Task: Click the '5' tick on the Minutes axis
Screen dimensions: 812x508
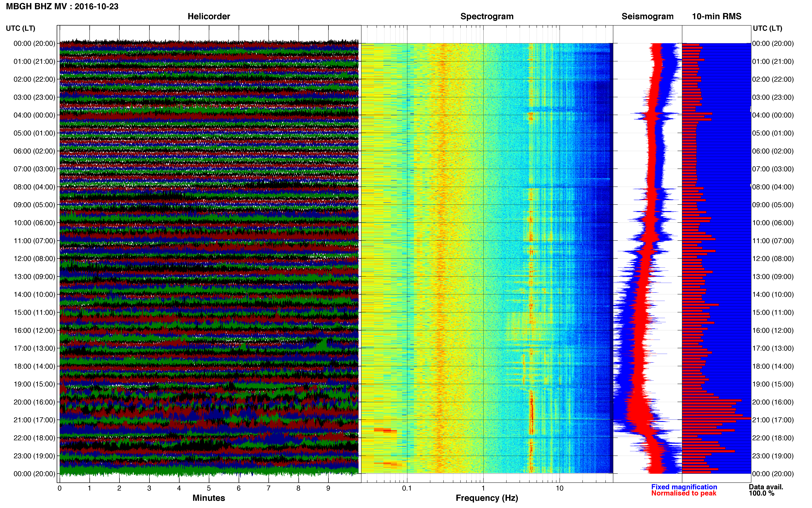Action: (209, 488)
